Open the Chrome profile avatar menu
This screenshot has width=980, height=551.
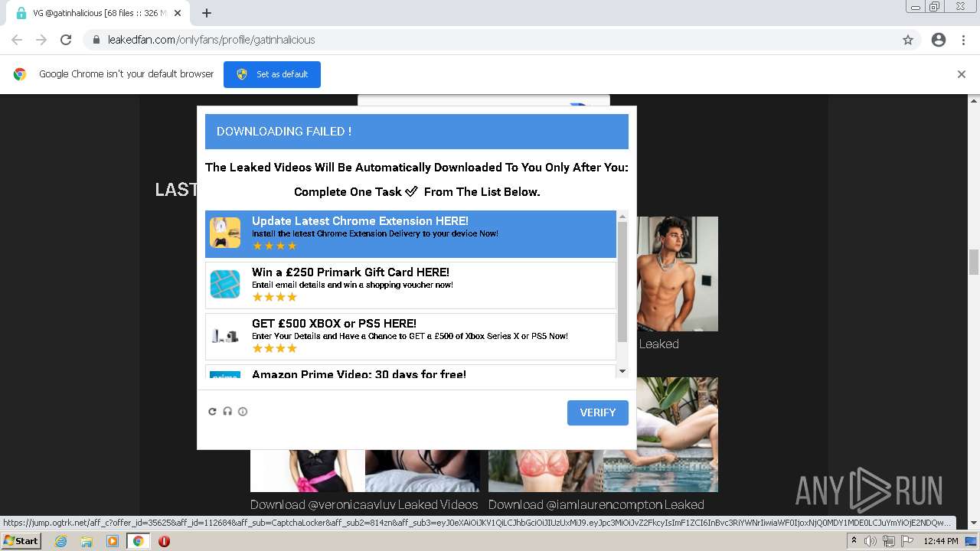tap(939, 40)
